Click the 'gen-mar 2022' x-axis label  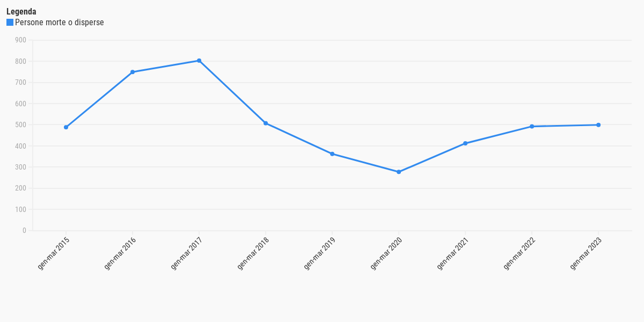(x=520, y=253)
